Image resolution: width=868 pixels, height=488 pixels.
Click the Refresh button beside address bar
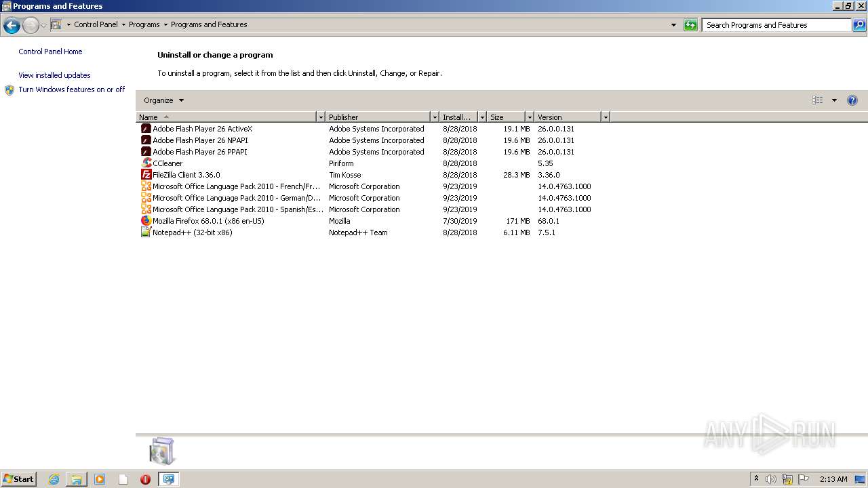690,25
